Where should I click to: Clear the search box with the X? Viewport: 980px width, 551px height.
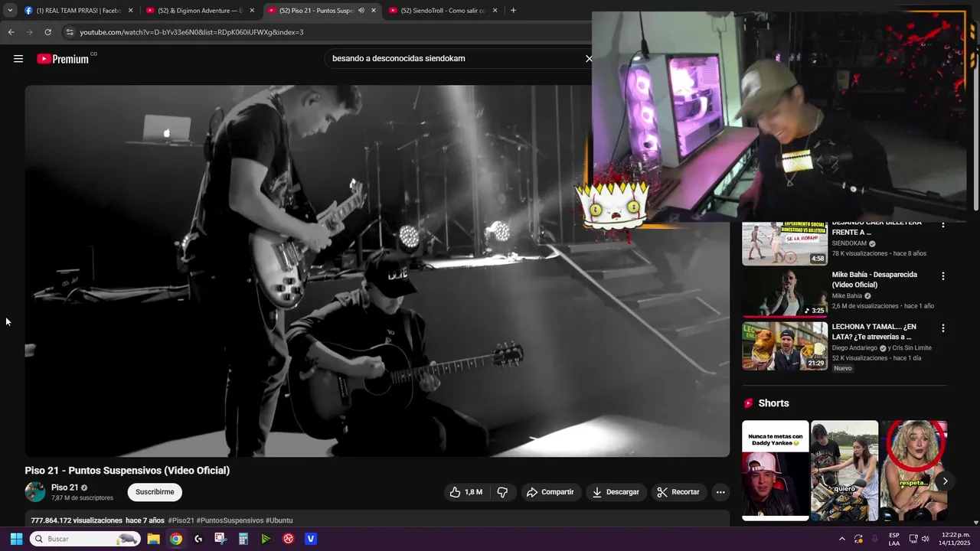pyautogui.click(x=588, y=59)
